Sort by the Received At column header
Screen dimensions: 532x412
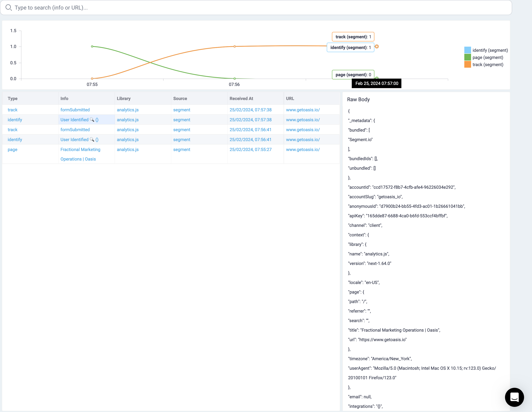click(241, 99)
